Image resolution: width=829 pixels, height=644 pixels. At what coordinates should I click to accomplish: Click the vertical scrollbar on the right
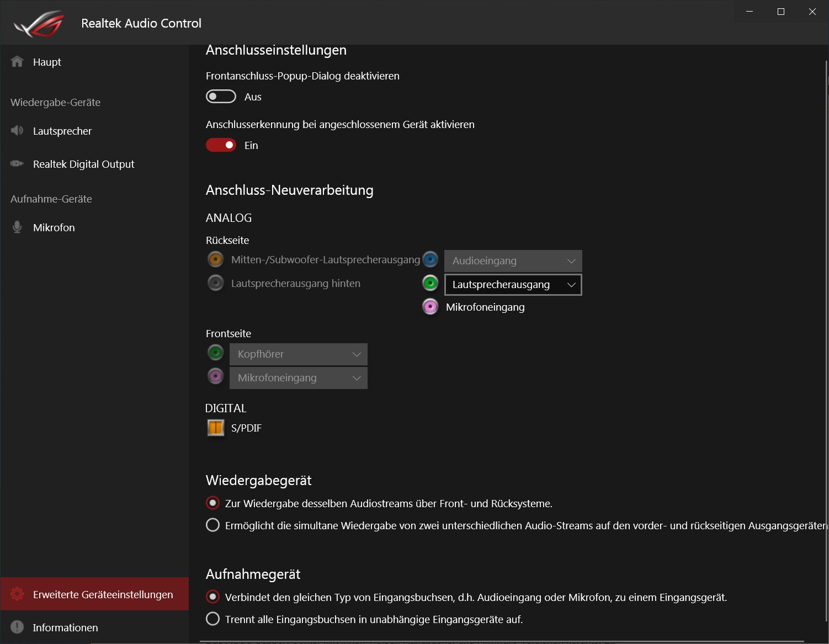tap(826, 331)
